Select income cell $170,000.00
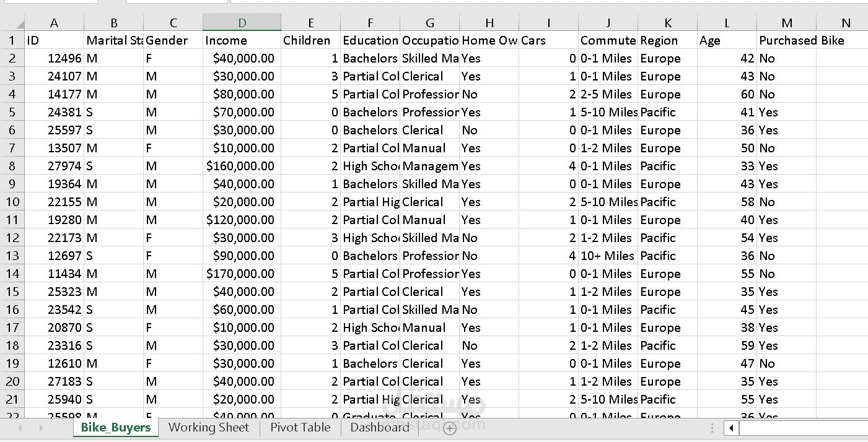Viewport: 868px width, 442px height. [x=242, y=274]
